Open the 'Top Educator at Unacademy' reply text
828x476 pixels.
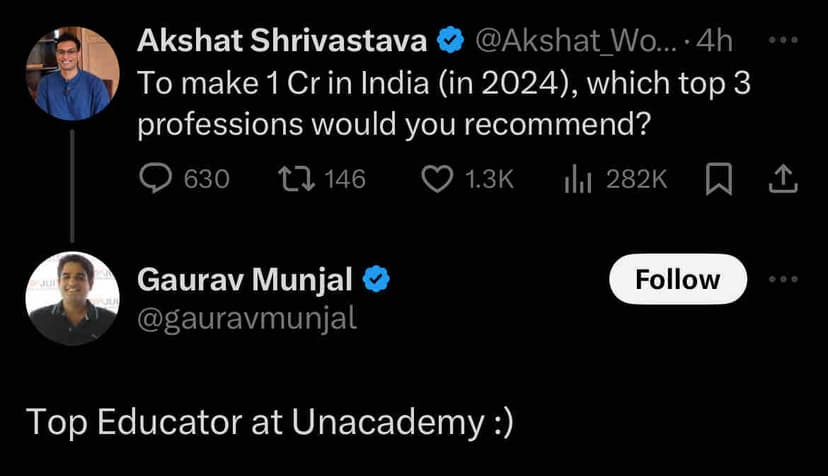click(x=269, y=422)
